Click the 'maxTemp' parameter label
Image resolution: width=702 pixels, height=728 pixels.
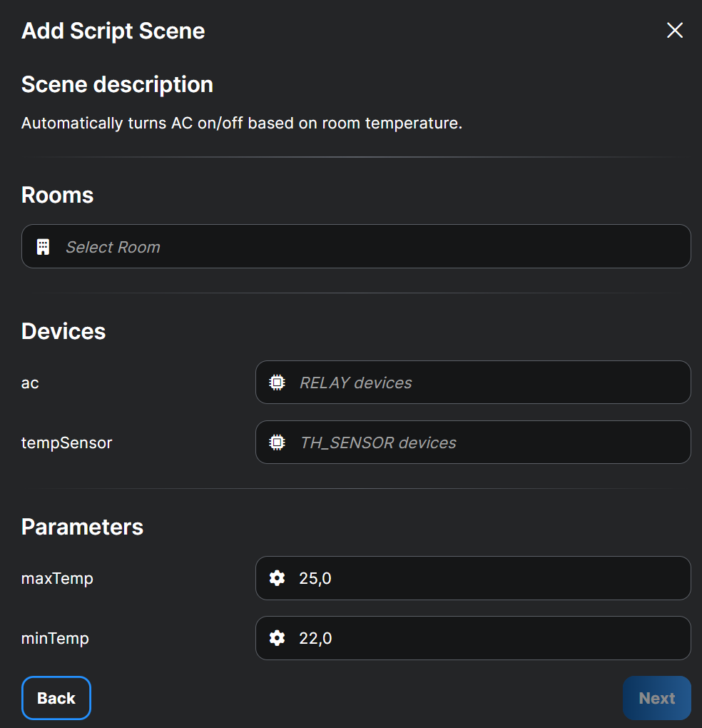(57, 578)
